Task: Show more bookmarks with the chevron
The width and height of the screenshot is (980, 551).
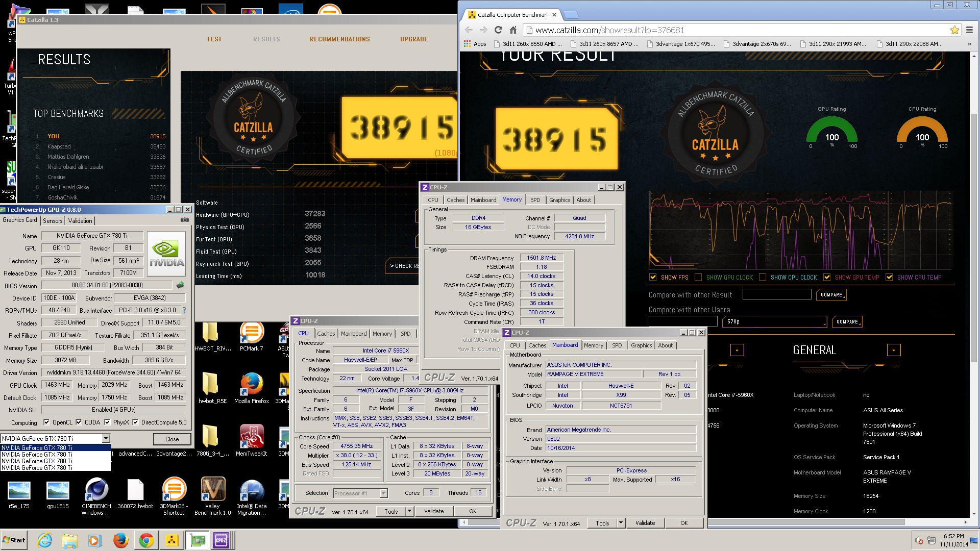Action: point(969,44)
